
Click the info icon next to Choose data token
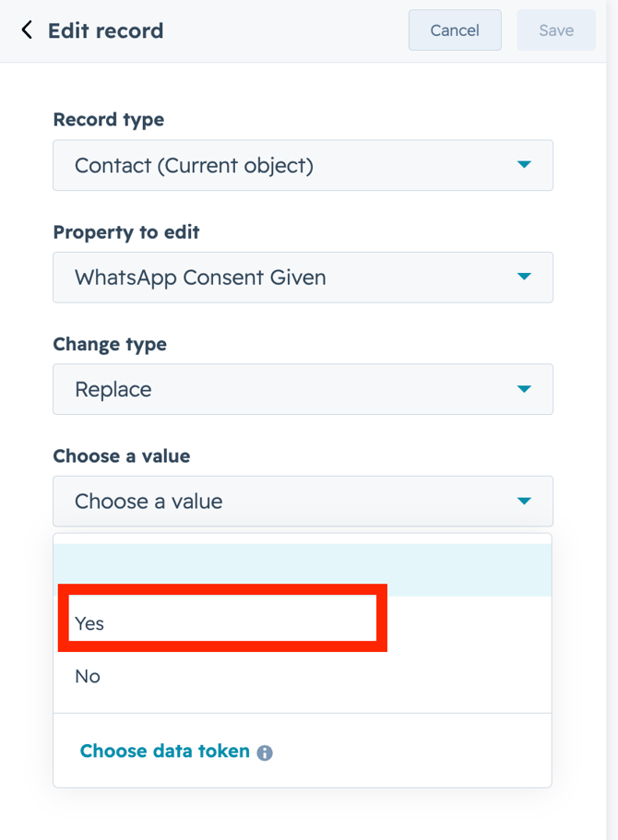265,752
